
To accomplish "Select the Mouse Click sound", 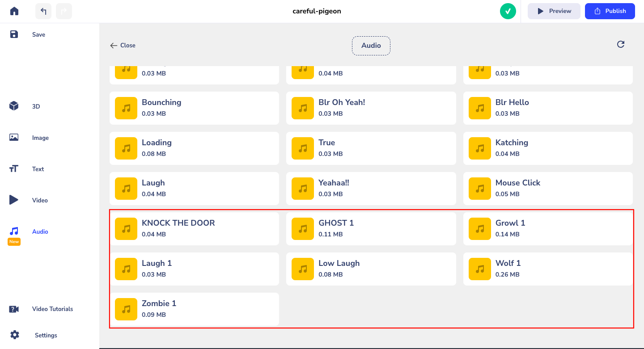I will tap(548, 188).
